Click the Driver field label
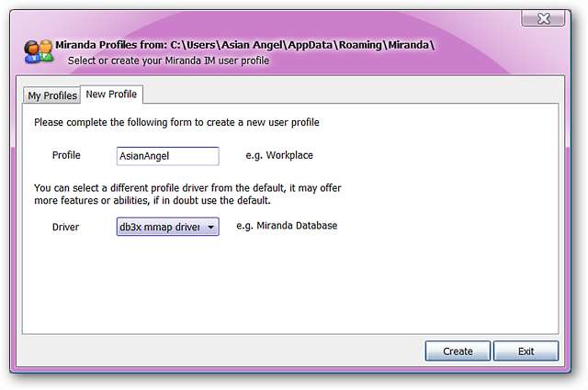Image resolution: width=588 pixels, height=390 pixels. coord(65,226)
